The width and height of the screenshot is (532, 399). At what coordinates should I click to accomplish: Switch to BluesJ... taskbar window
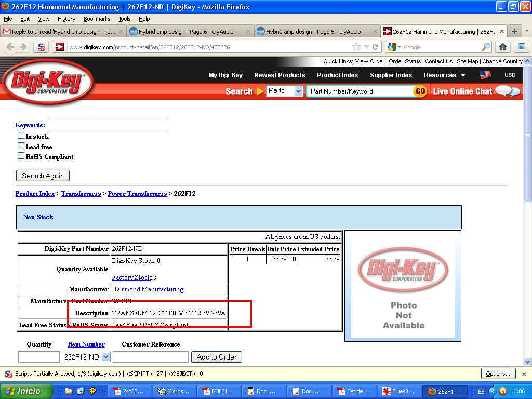(x=398, y=391)
